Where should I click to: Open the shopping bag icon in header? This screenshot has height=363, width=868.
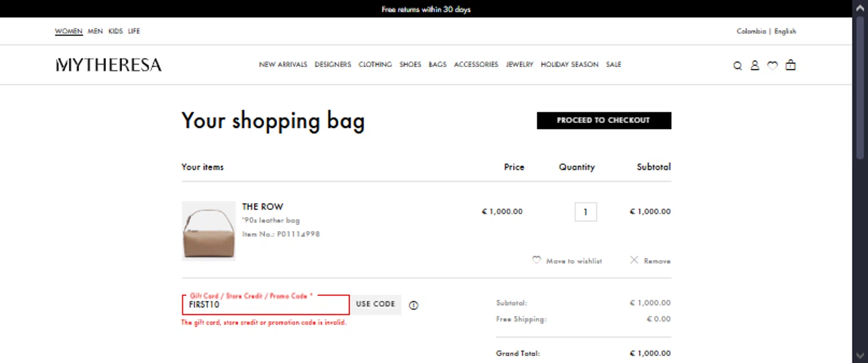[x=790, y=65]
